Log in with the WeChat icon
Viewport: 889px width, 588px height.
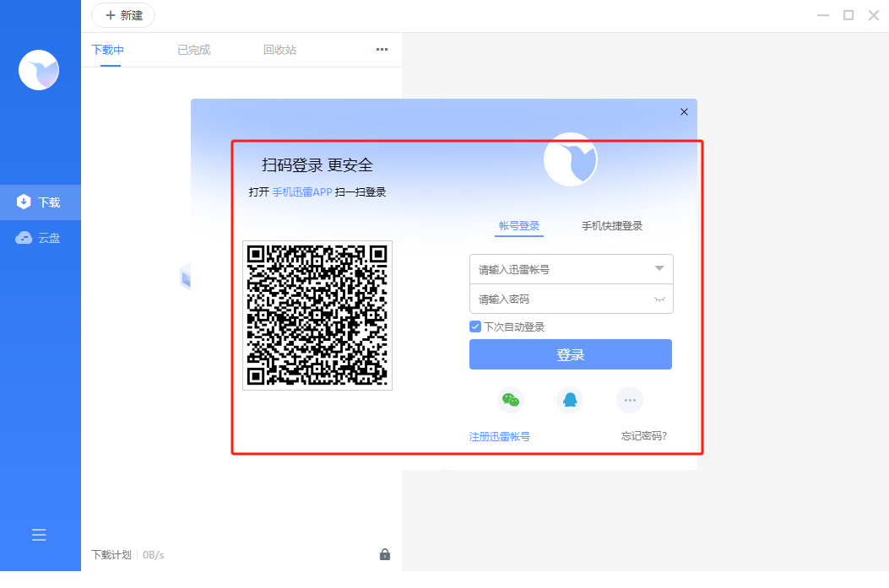coord(511,400)
